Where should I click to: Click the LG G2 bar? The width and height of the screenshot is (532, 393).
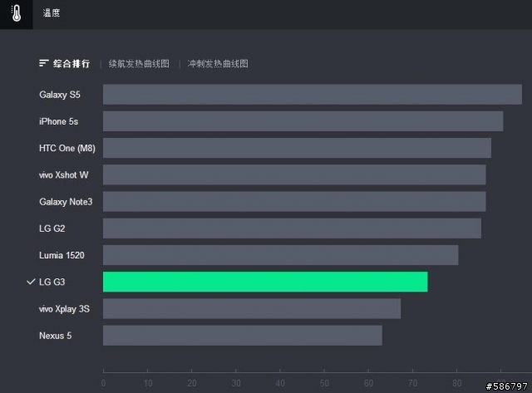click(292, 228)
